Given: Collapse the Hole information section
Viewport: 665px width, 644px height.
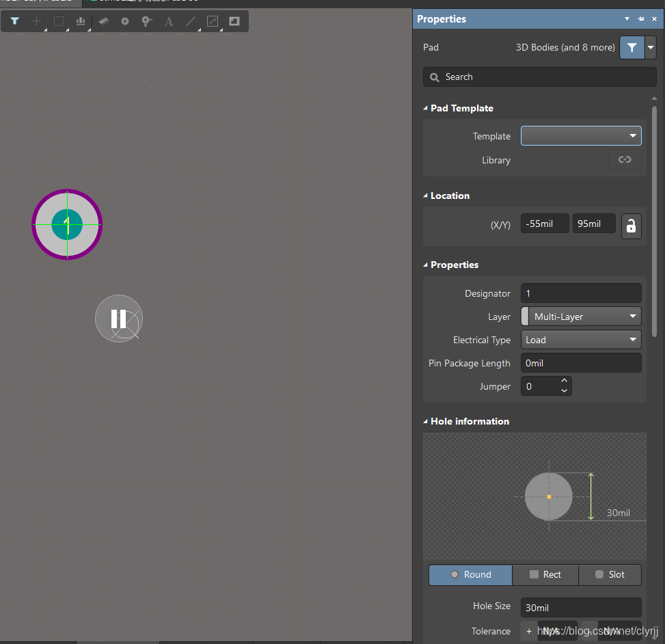Looking at the screenshot, I should point(426,421).
